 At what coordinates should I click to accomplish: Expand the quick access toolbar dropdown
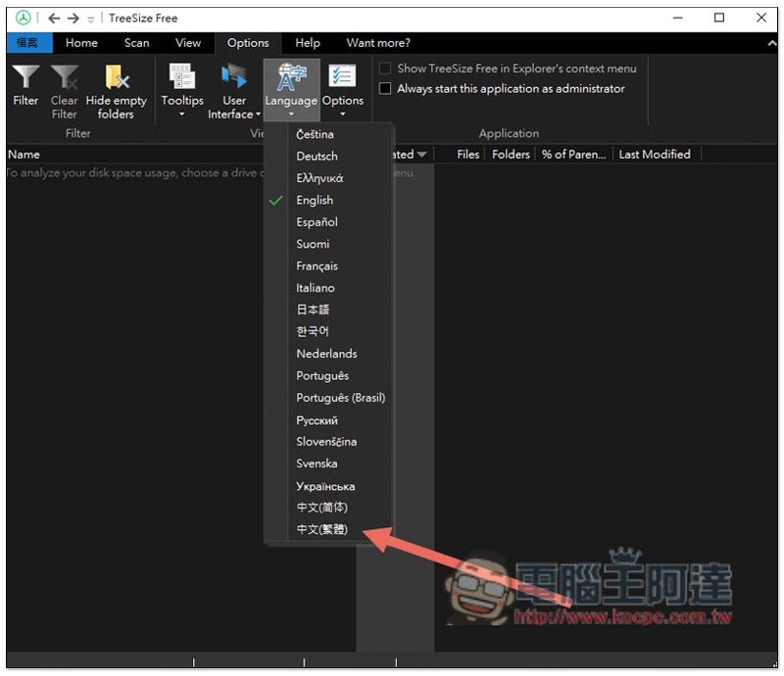91,19
